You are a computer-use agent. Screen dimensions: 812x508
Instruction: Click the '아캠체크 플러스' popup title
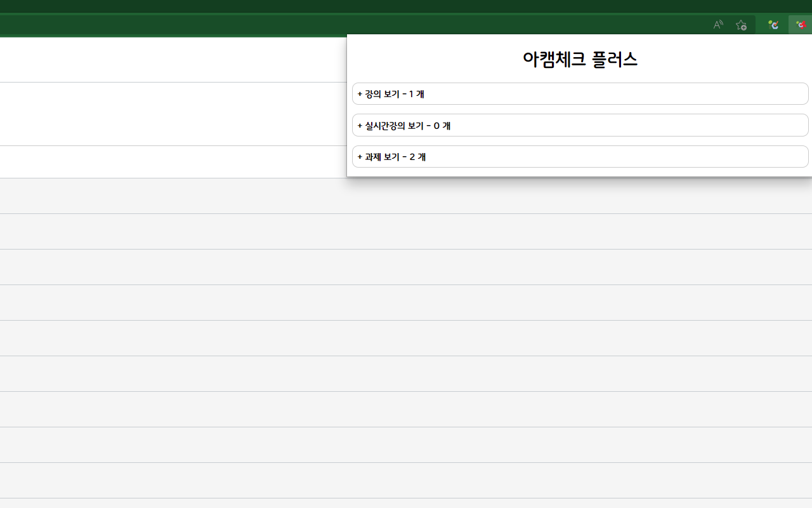tap(580, 59)
